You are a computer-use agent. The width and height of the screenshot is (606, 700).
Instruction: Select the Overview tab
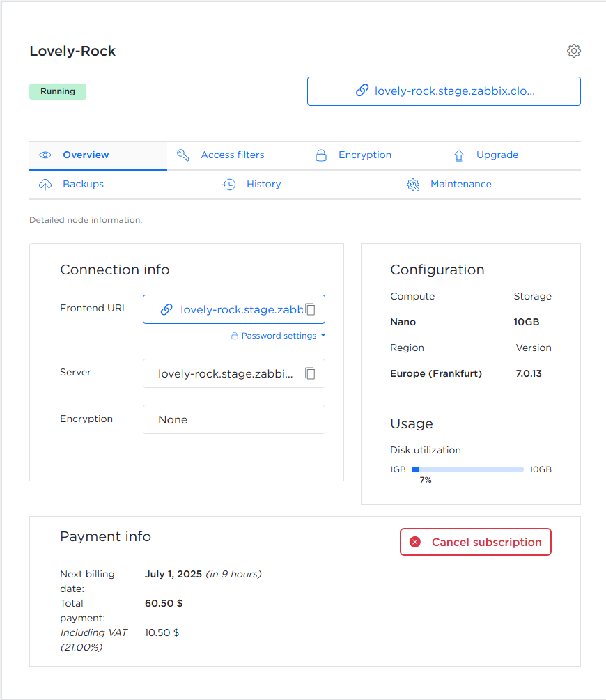86,155
